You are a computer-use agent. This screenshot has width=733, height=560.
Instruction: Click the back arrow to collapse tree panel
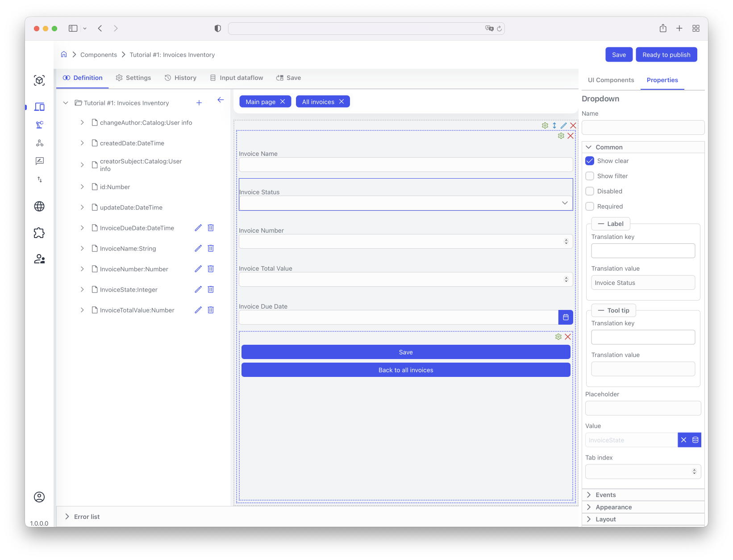(x=221, y=100)
